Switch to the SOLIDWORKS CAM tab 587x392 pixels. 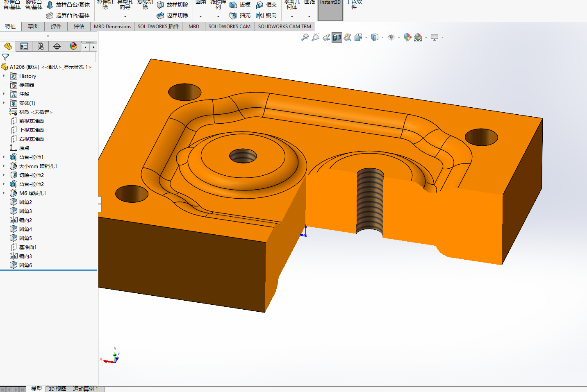pos(230,26)
